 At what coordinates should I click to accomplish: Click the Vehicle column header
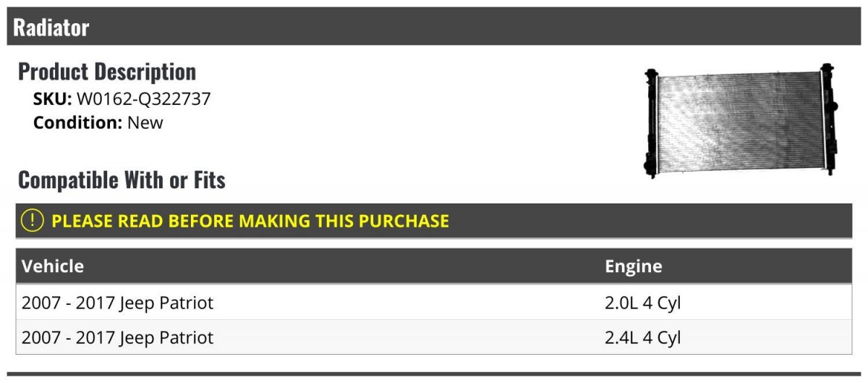pos(53,266)
